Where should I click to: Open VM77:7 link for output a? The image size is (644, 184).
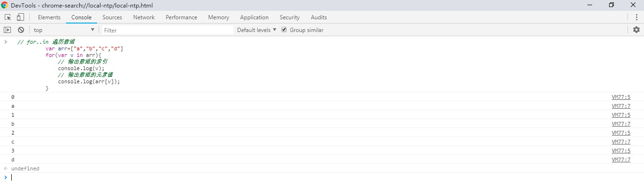pos(621,106)
